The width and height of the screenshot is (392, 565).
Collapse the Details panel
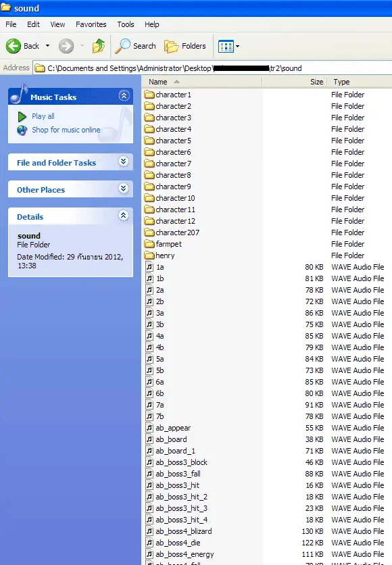[x=124, y=216]
